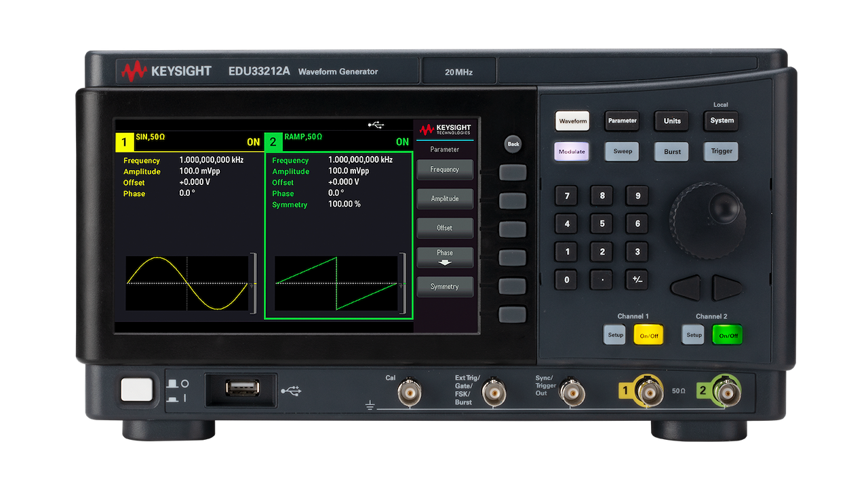This screenshot has width=868, height=488.
Task: Push the physical softkey beside Frequency
Action: [513, 172]
